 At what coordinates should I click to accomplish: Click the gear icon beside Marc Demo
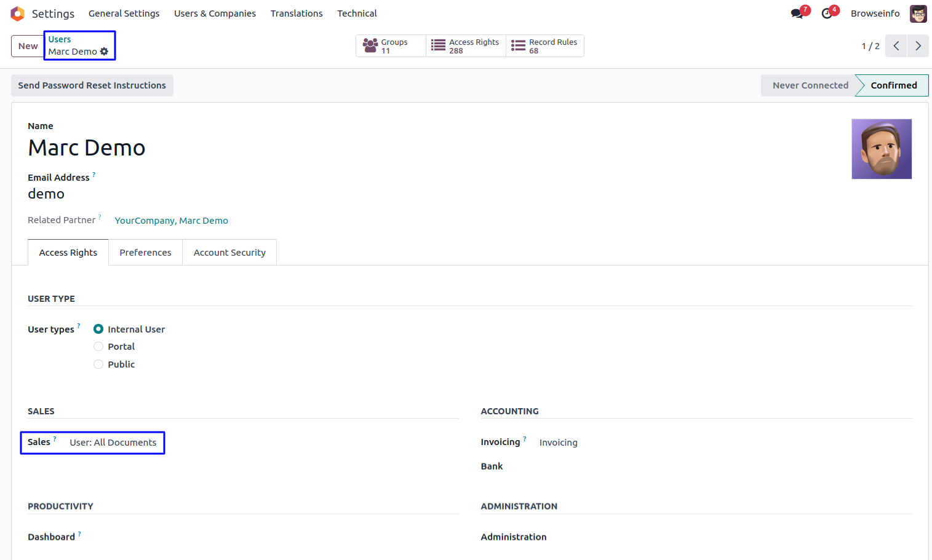(104, 52)
